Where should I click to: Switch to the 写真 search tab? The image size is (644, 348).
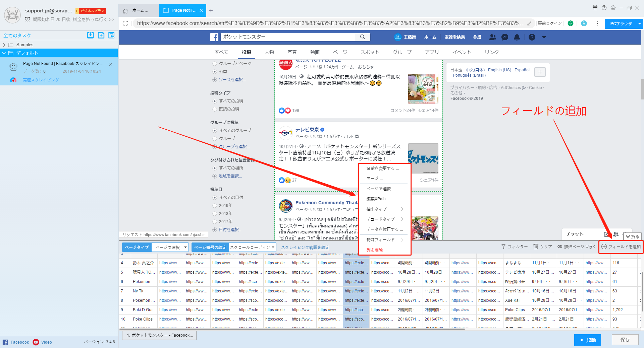[292, 52]
